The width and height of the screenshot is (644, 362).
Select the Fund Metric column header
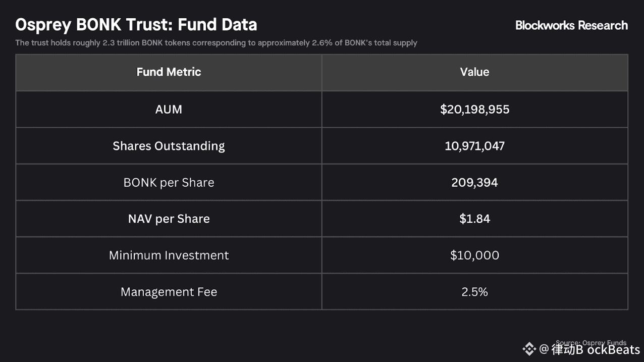click(169, 72)
